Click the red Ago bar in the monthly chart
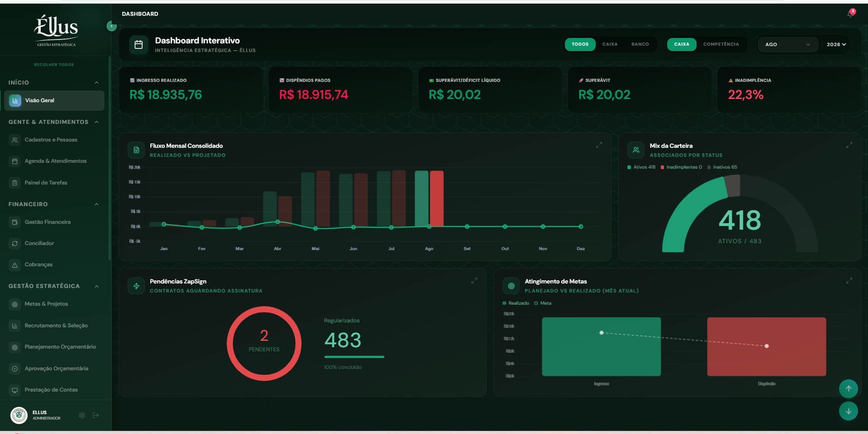Viewport: 868px width, 434px height. 436,198
